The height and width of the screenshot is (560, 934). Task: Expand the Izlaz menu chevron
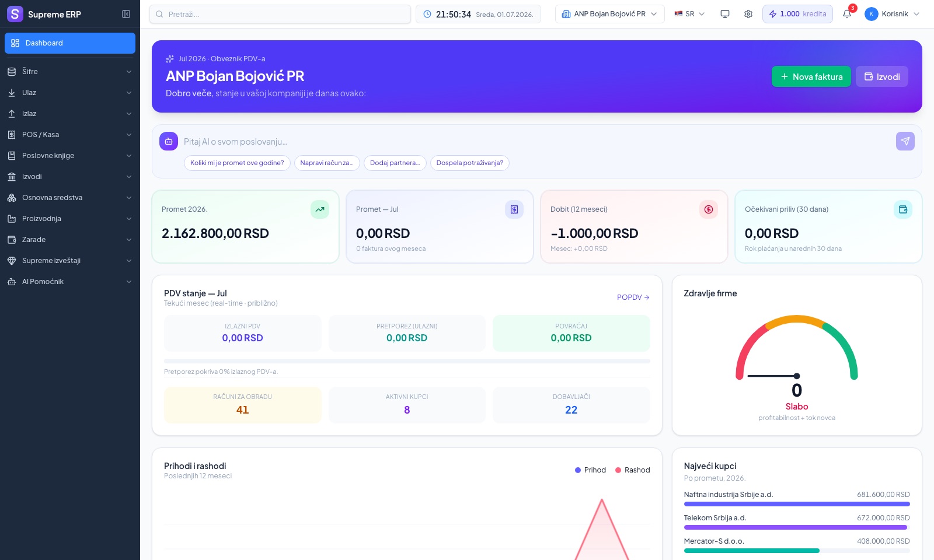tap(129, 114)
